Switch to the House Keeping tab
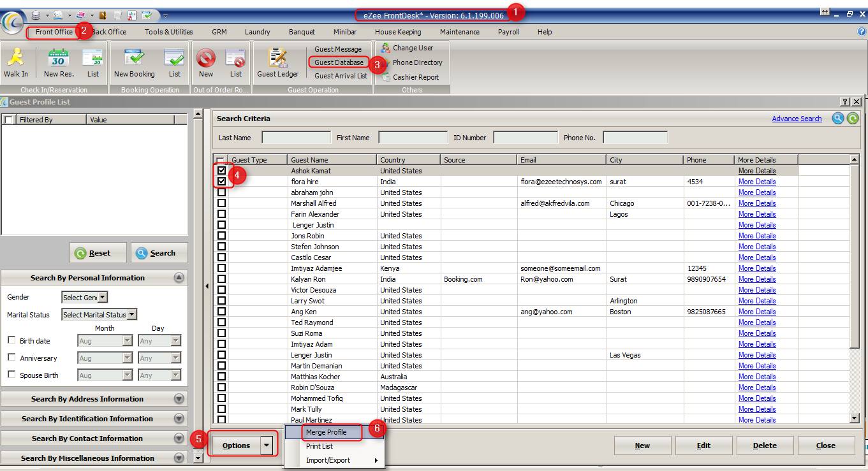Image resolution: width=868 pixels, height=471 pixels. 398,32
